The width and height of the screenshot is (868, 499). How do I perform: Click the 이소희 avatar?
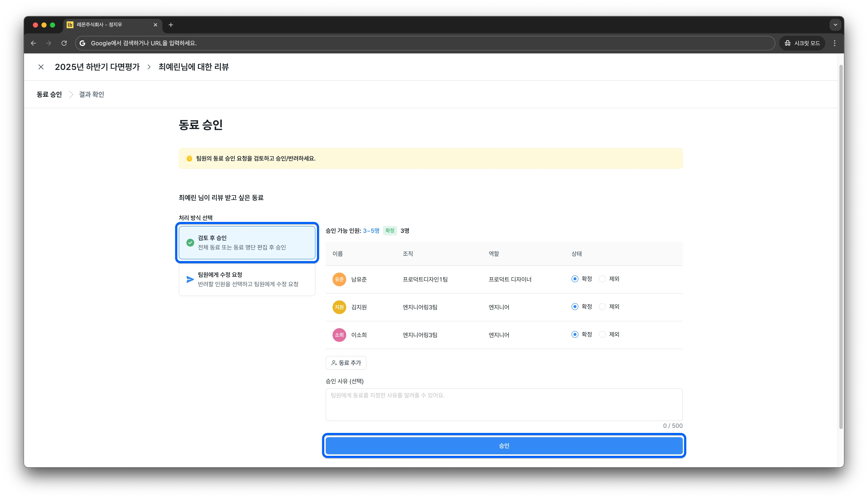339,335
